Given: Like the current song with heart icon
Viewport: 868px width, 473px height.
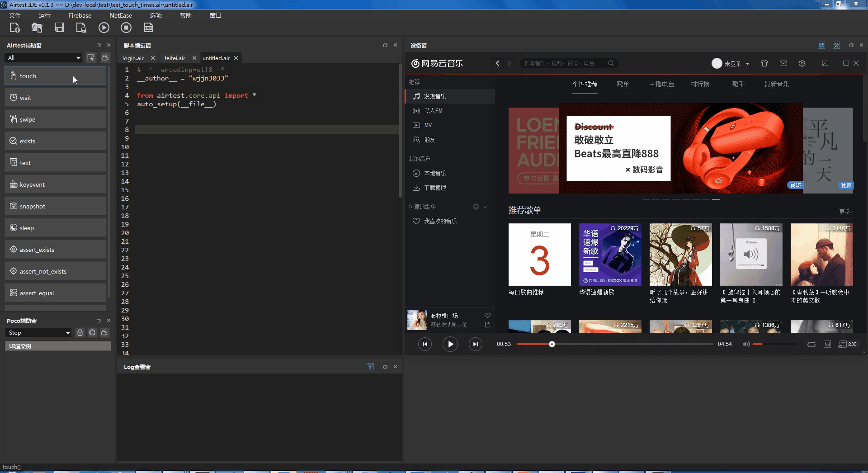Looking at the screenshot, I should click(487, 316).
